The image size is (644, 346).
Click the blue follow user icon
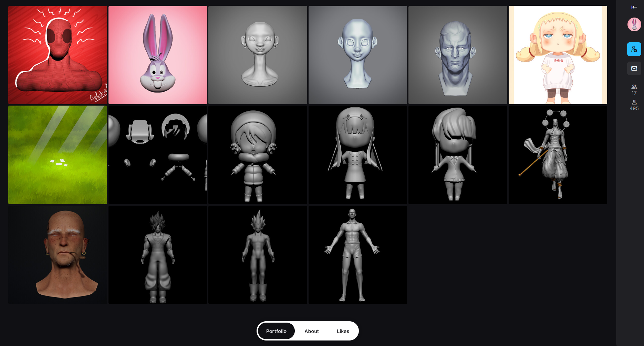634,49
